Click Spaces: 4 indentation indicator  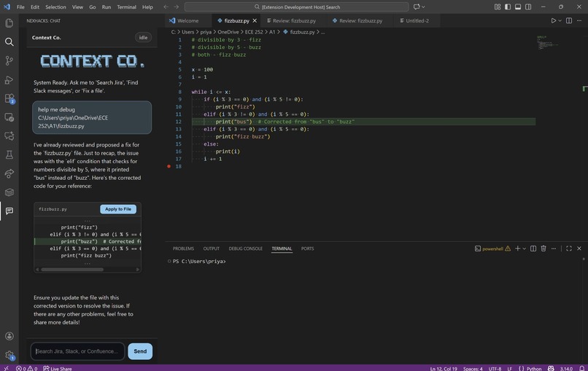(473, 368)
